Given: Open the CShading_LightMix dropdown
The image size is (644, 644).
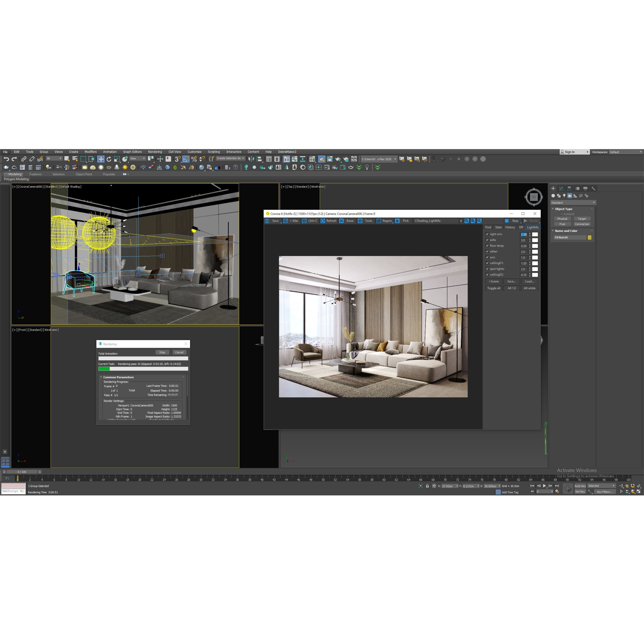Looking at the screenshot, I should click(x=461, y=221).
